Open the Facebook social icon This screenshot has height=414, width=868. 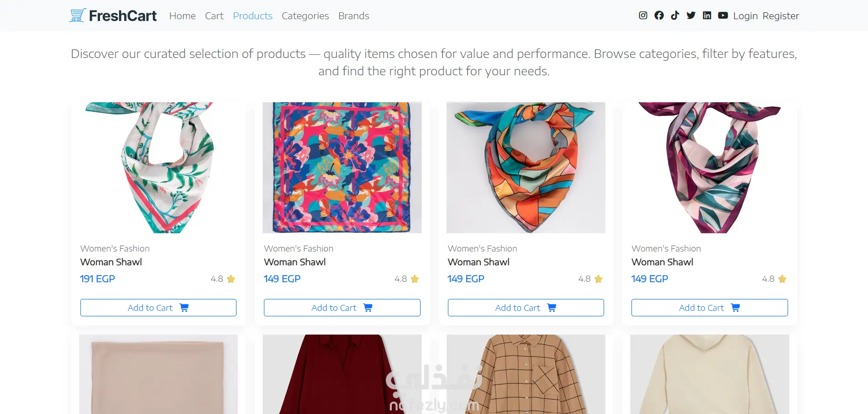pyautogui.click(x=659, y=16)
